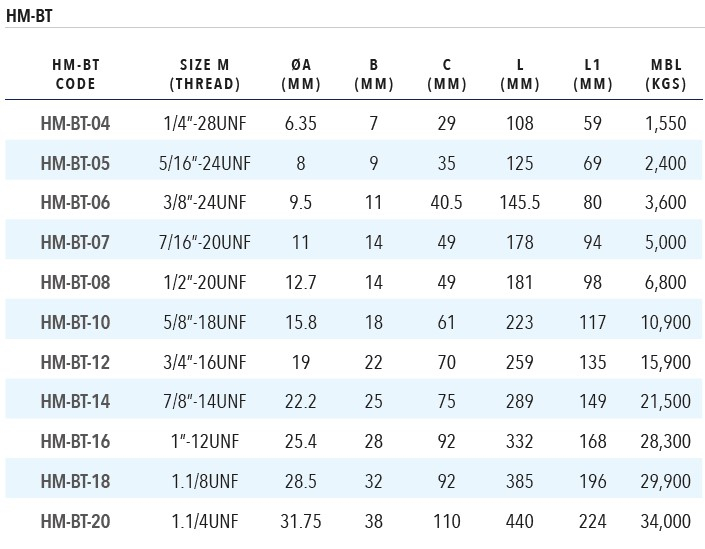Screen dimensions: 705x549
Task: Click the HM-BT CODE column header
Action: 76,75
